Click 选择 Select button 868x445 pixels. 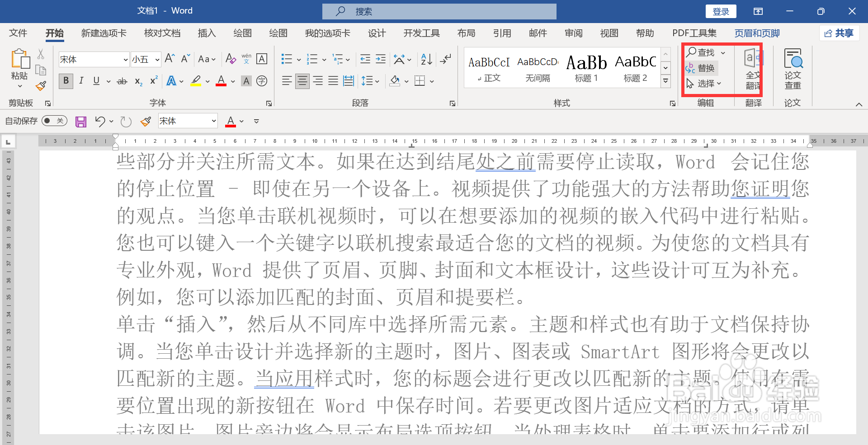tap(703, 84)
